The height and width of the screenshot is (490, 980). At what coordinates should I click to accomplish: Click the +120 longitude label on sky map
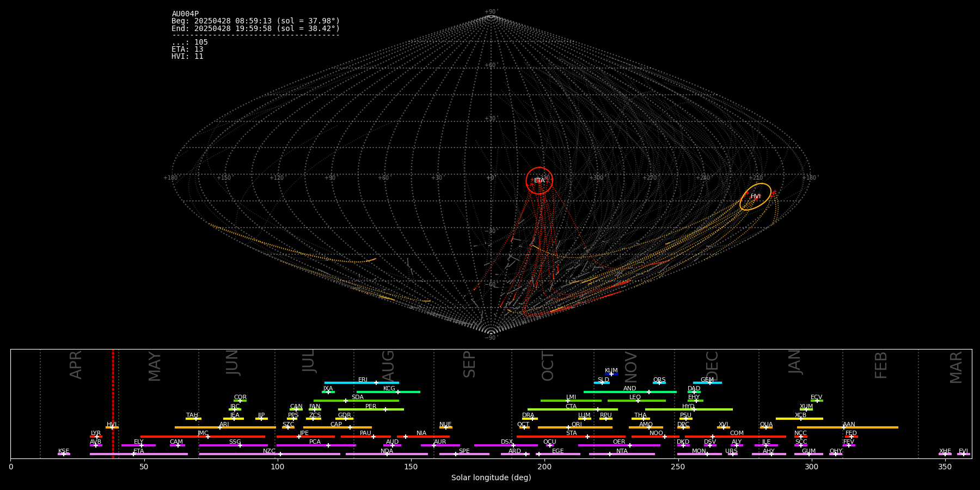click(x=277, y=178)
